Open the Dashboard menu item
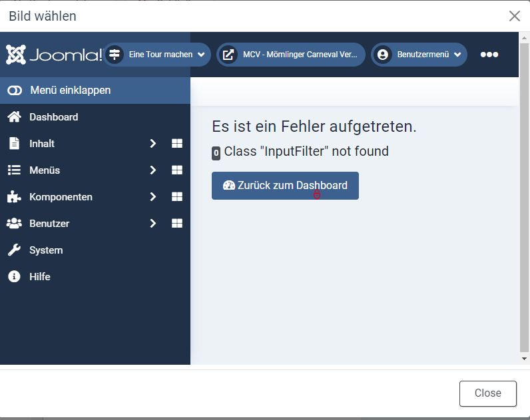This screenshot has width=530, height=420. (x=53, y=117)
